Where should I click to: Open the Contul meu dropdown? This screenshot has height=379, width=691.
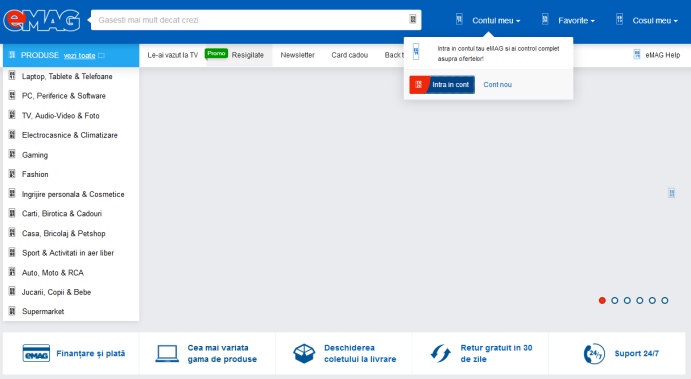click(496, 20)
